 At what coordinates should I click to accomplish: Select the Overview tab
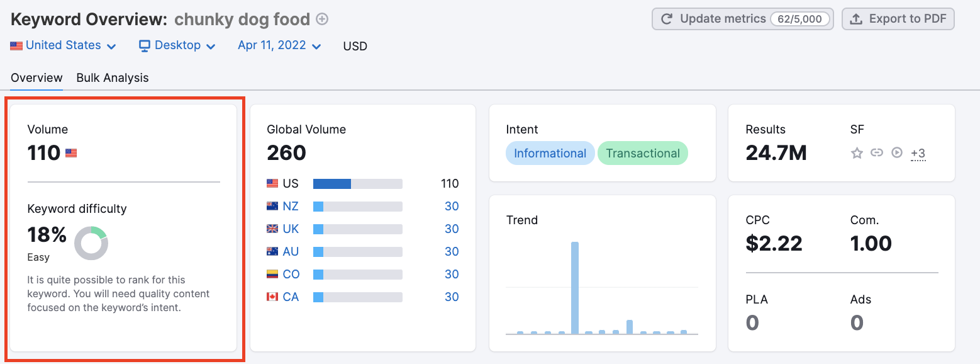tap(36, 78)
